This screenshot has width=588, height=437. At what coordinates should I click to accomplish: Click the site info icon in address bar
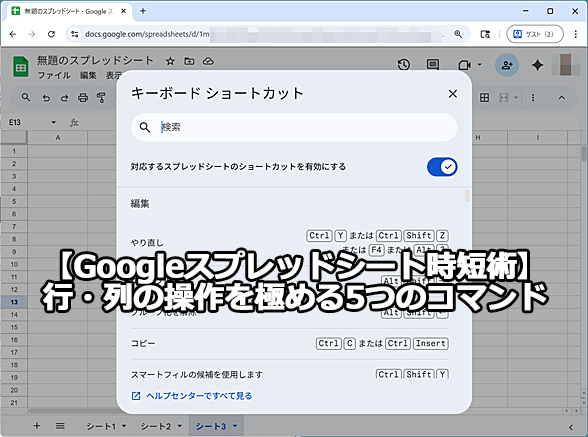75,34
